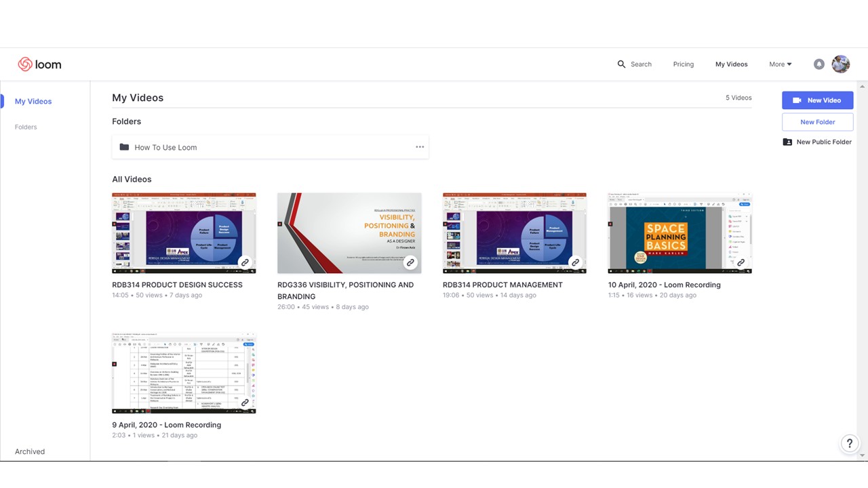Play the spreadsheet recording thumbnail
The image size is (868, 488).
184,373
